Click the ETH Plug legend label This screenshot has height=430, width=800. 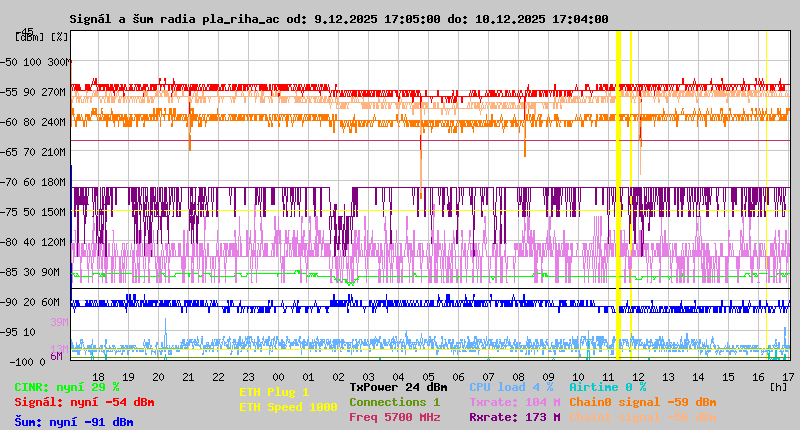(x=274, y=392)
